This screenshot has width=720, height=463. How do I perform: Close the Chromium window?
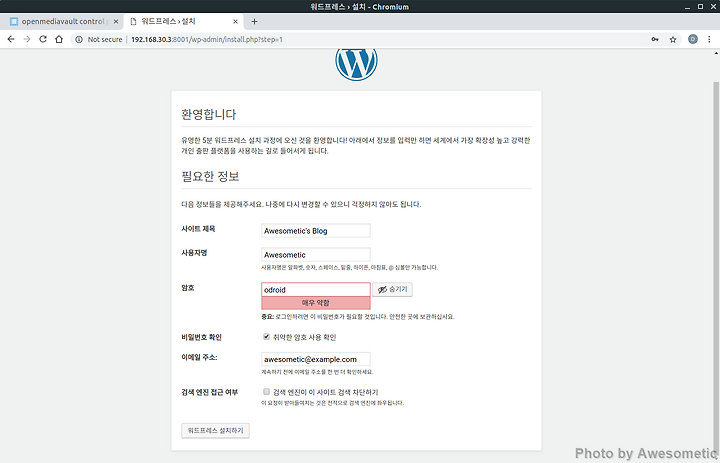pos(712,6)
